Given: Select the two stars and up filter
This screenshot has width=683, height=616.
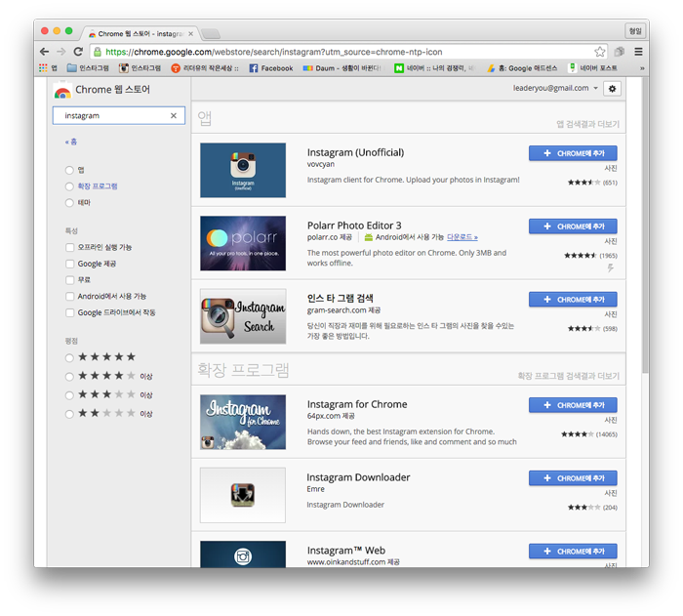Looking at the screenshot, I should coord(69,414).
